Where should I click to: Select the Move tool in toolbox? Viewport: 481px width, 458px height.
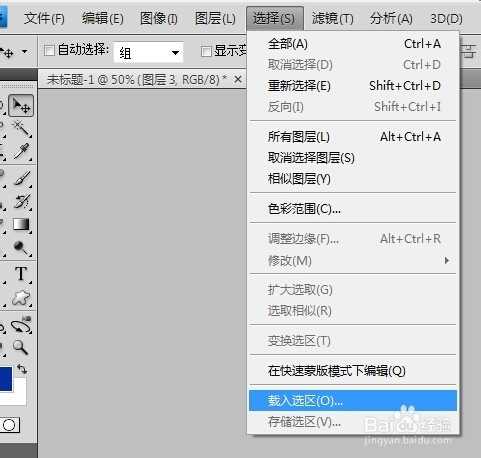pos(21,106)
